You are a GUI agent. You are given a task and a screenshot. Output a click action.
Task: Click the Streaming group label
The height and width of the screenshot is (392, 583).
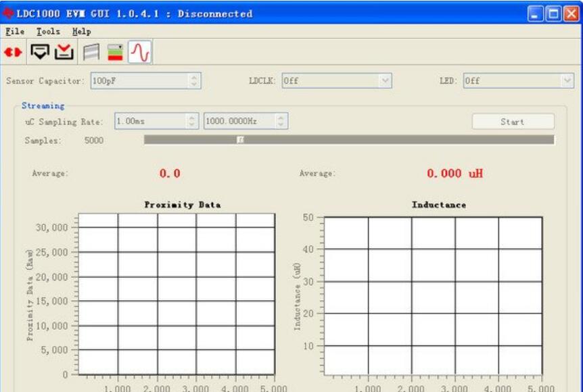coord(43,106)
